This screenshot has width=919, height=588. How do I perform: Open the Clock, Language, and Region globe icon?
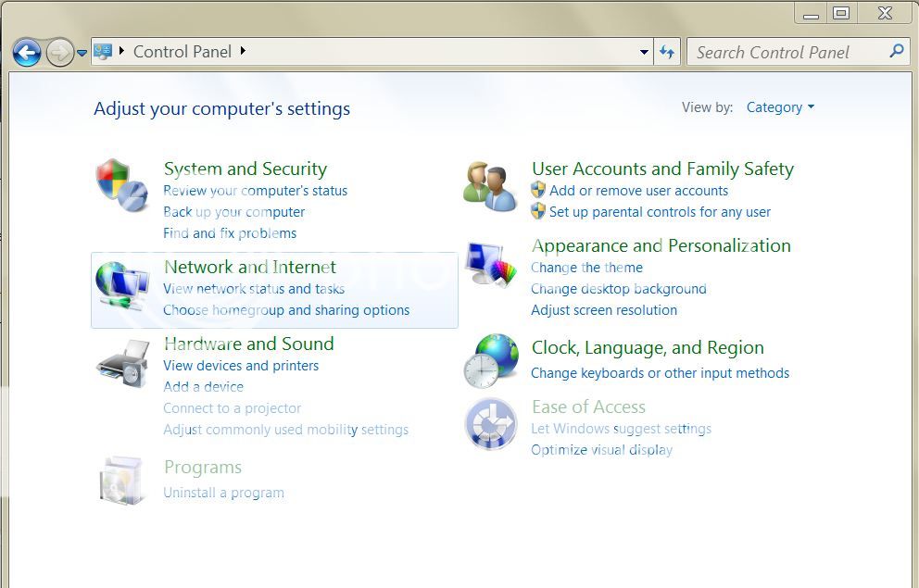point(491,361)
